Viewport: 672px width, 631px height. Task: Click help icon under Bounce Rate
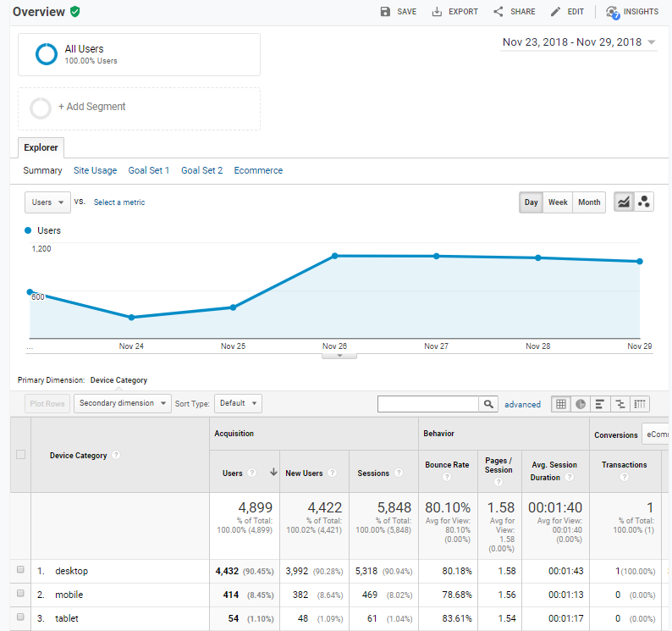447,477
